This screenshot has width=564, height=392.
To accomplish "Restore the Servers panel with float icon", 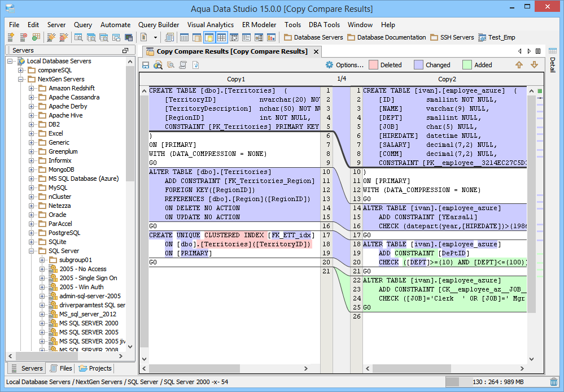I will (125, 50).
